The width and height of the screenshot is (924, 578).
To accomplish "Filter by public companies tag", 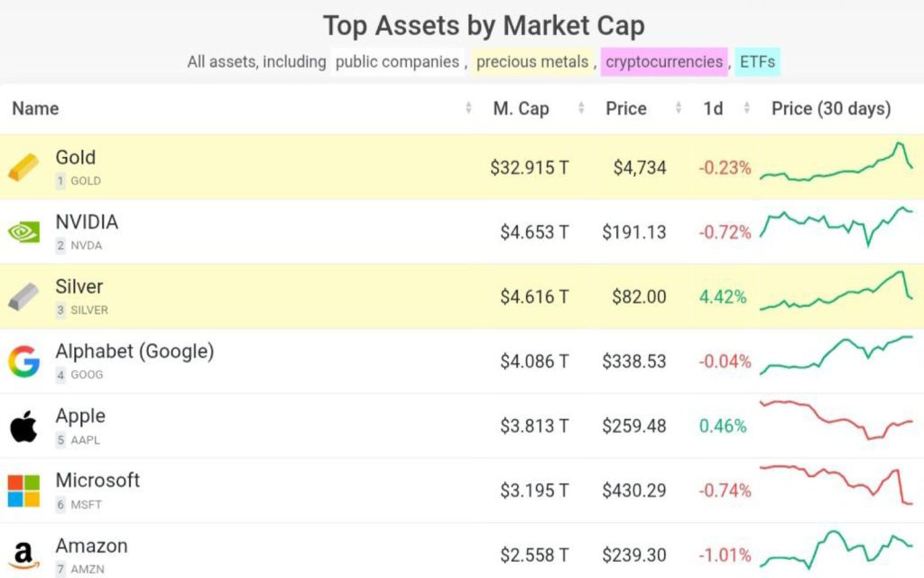I will click(397, 62).
